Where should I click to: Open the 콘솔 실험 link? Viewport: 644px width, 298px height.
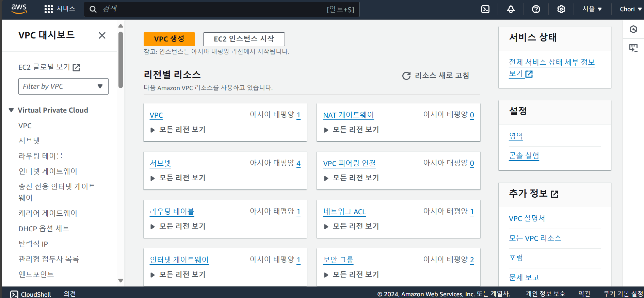pos(524,156)
